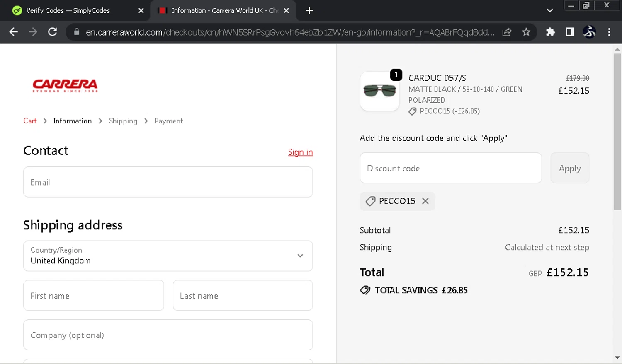Click the GBP £152.15 total amount
This screenshot has width=622, height=364.
pyautogui.click(x=559, y=272)
